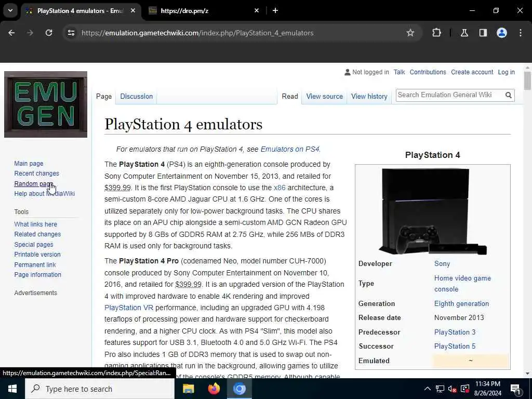Open the x86 architecture link
This screenshot has height=399, width=532.
point(279,188)
